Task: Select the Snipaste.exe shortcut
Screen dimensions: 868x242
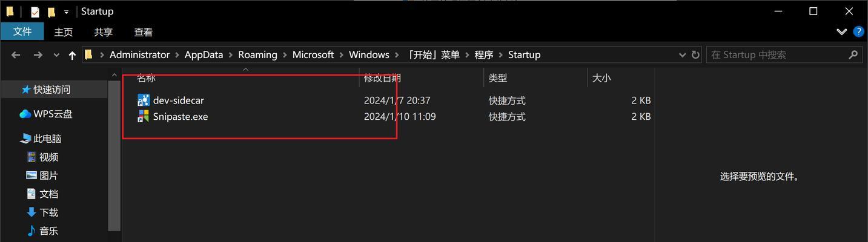Action: [181, 117]
